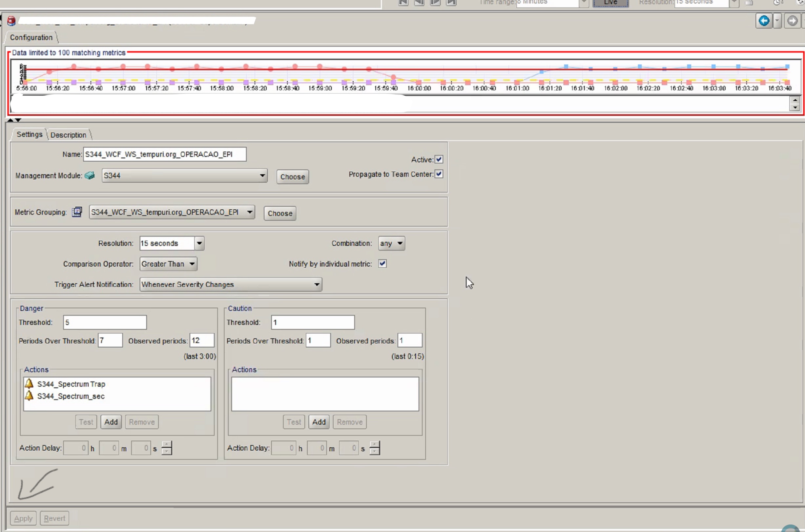
Task: Click Add under Caution actions
Action: (319, 422)
